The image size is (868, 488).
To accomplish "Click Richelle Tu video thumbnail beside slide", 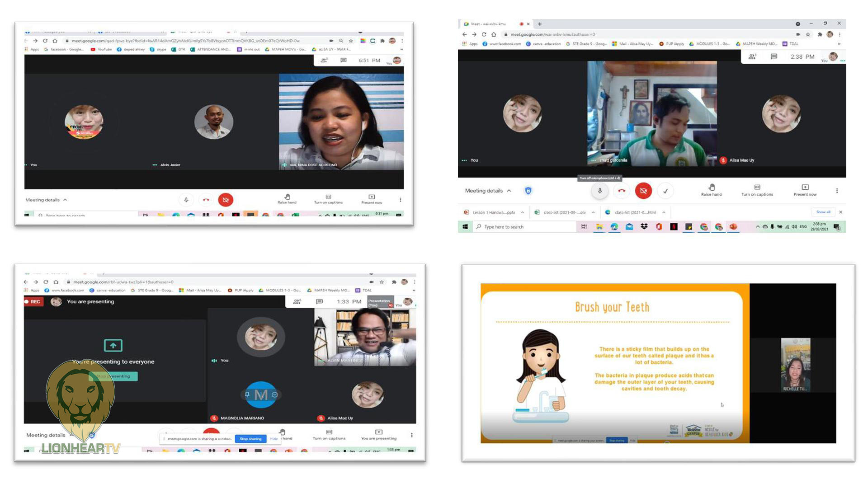I will (x=795, y=364).
